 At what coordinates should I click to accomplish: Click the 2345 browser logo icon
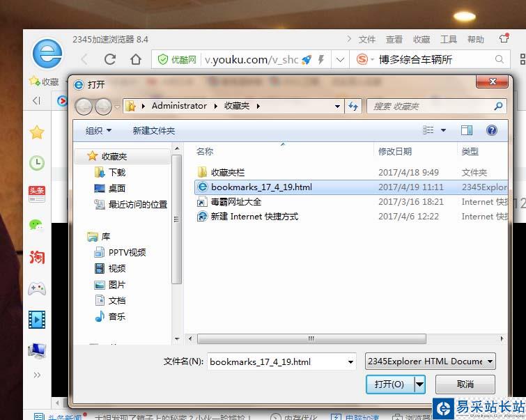point(47,54)
